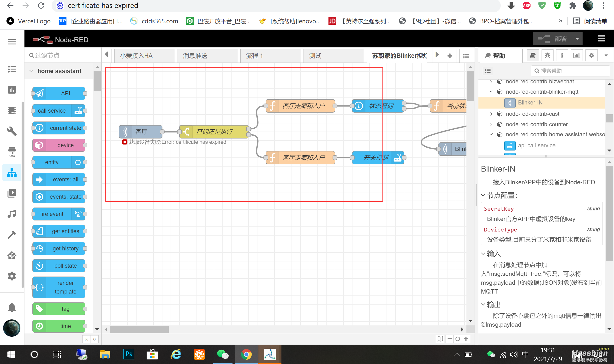Screen dimensions: 614x364
Task: Toggle the canvas navigator map view
Action: [440, 339]
